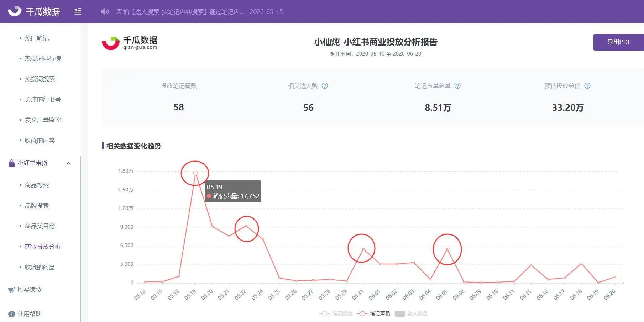Toggle 笔记声量 series in chart legend
This screenshot has height=322, width=644.
coord(374,313)
